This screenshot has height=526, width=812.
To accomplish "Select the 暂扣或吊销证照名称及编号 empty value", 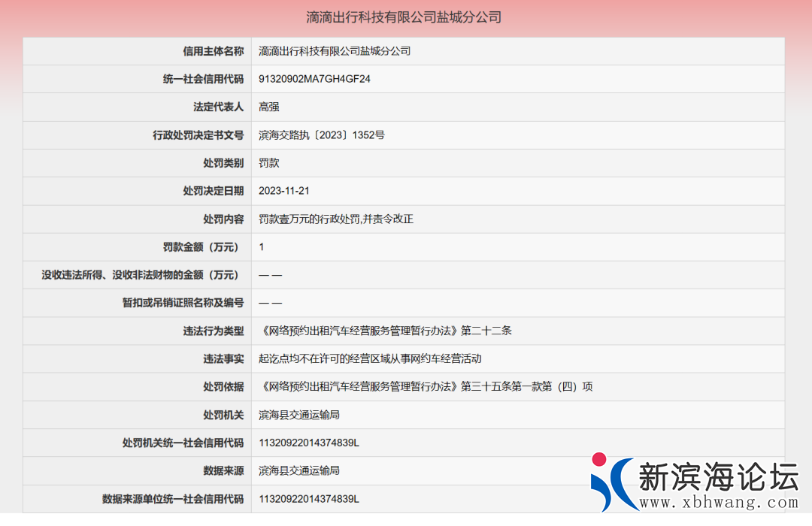I will coord(268,303).
